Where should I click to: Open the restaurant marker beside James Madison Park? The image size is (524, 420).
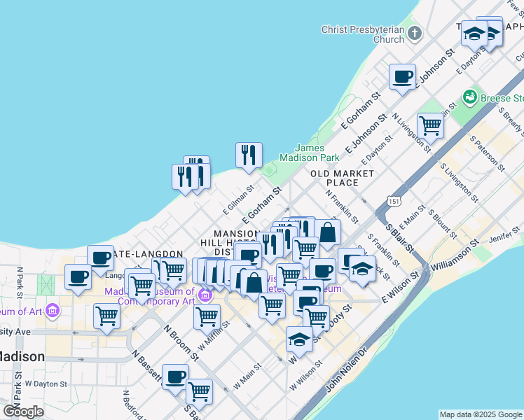pyautogui.click(x=249, y=158)
